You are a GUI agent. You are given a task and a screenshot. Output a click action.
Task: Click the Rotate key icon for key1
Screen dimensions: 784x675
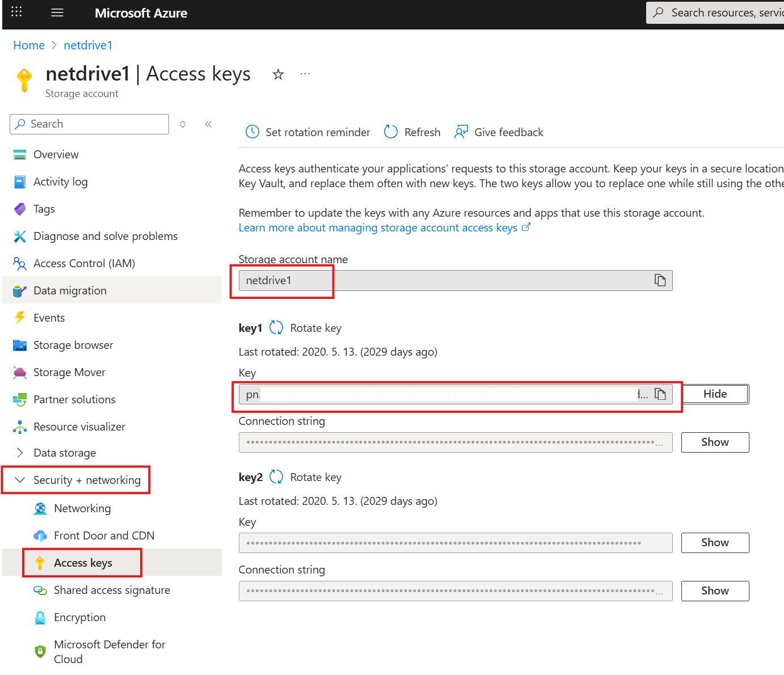pos(276,327)
